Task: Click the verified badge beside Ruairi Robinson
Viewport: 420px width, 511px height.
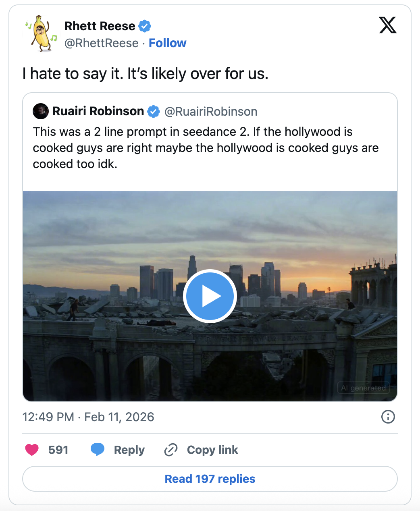Action: tap(154, 111)
